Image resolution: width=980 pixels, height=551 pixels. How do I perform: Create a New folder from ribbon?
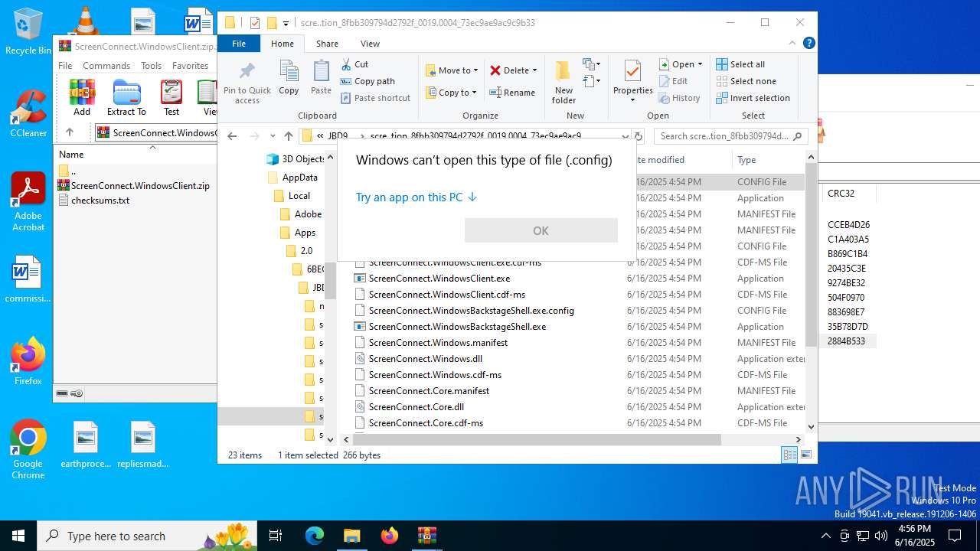click(563, 82)
